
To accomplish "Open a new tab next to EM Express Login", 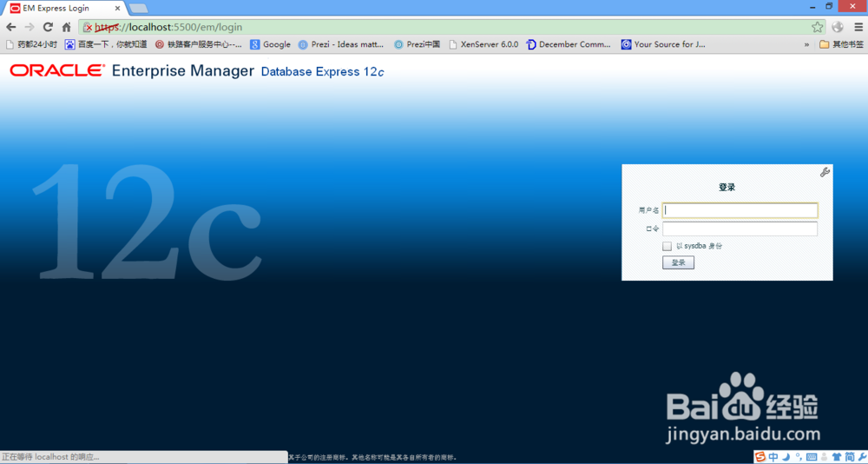I will [138, 9].
